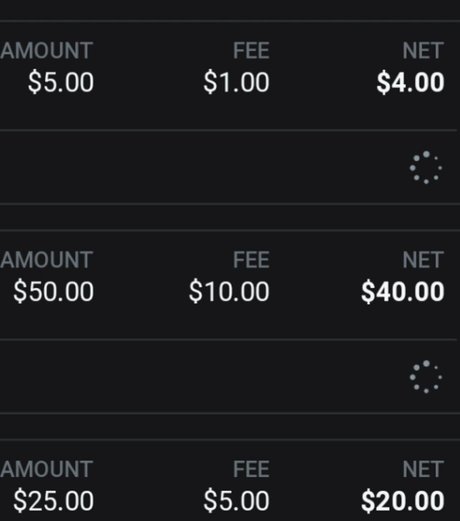Image resolution: width=460 pixels, height=521 pixels.
Task: Select the $50.00 amount value
Action: click(x=54, y=292)
